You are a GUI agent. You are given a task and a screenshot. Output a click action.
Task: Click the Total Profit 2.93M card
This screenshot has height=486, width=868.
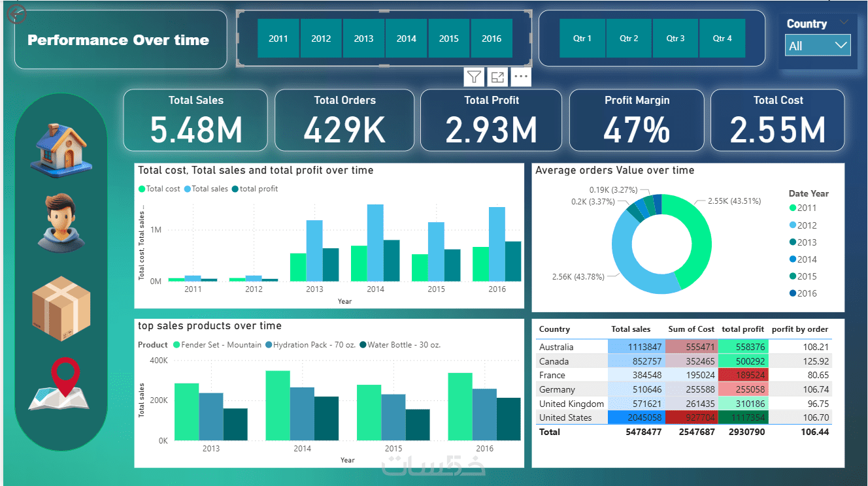(492, 121)
